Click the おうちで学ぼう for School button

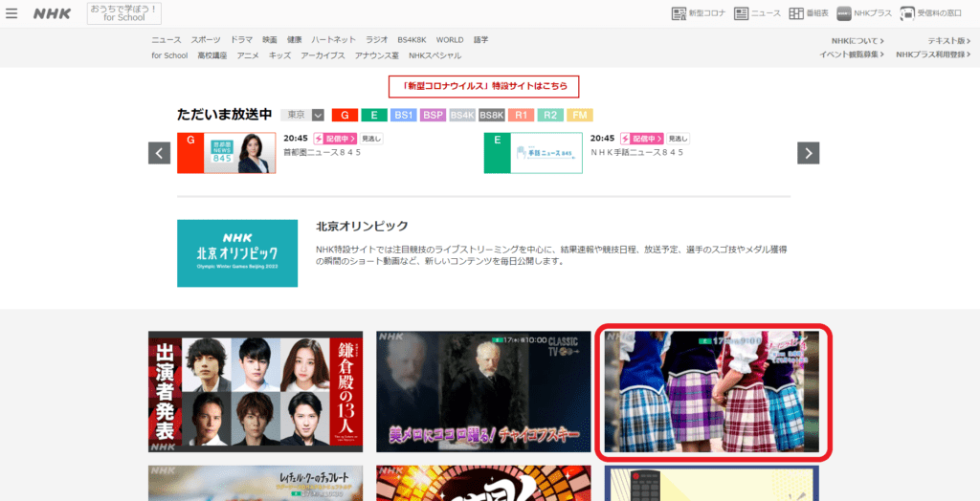tap(124, 13)
